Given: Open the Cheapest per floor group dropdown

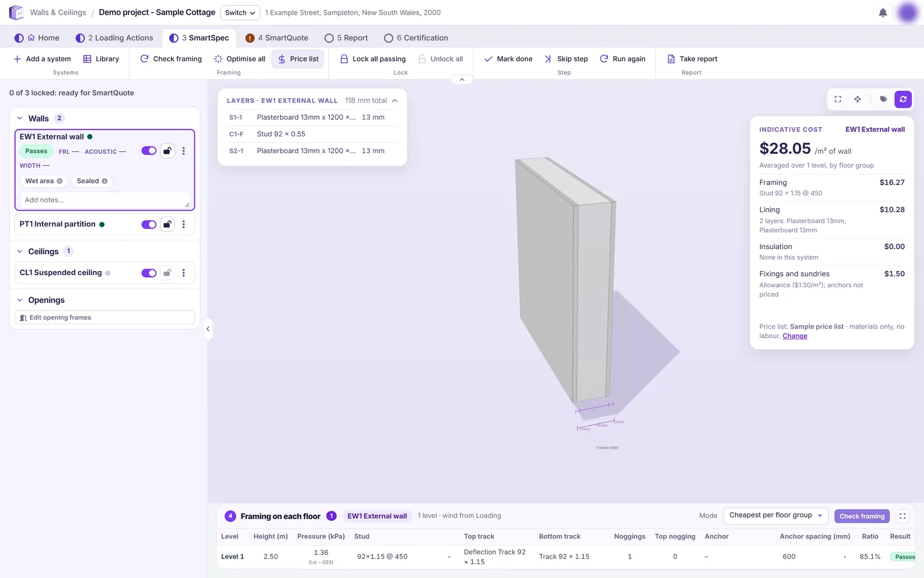Looking at the screenshot, I should [x=776, y=516].
